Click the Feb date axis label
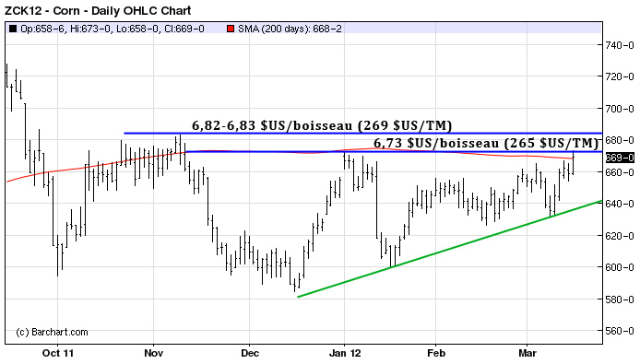 (x=436, y=353)
